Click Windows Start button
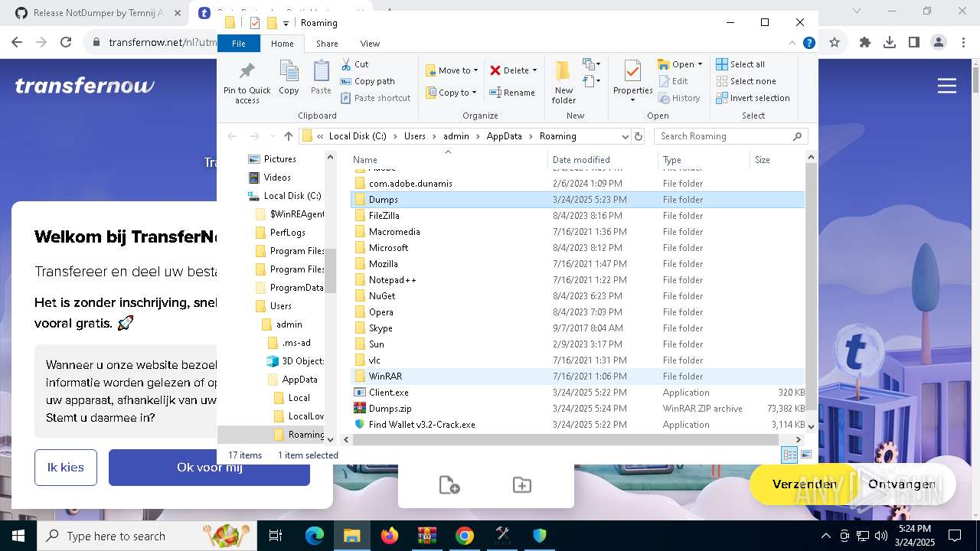 coord(18,536)
